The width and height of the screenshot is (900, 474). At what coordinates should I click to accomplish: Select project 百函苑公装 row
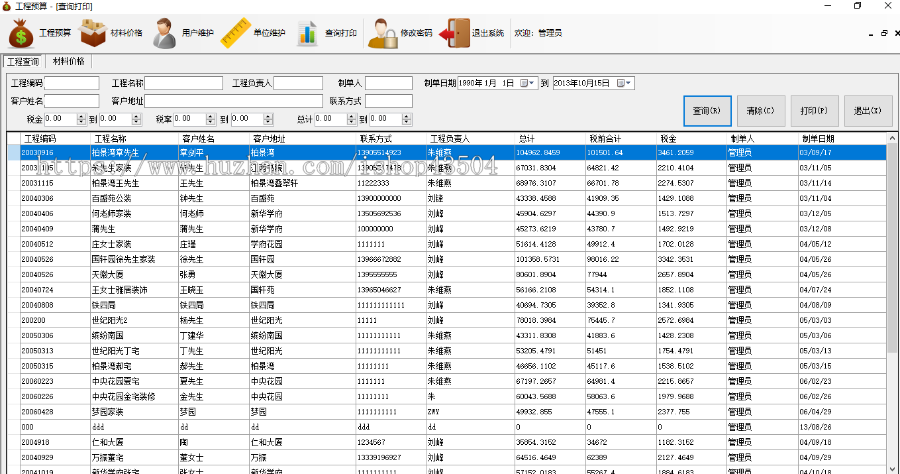click(447, 198)
